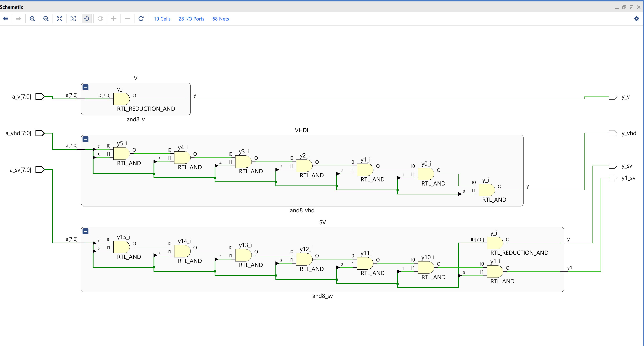
Task: Toggle the auto-fit selection icon
Action: (87, 19)
